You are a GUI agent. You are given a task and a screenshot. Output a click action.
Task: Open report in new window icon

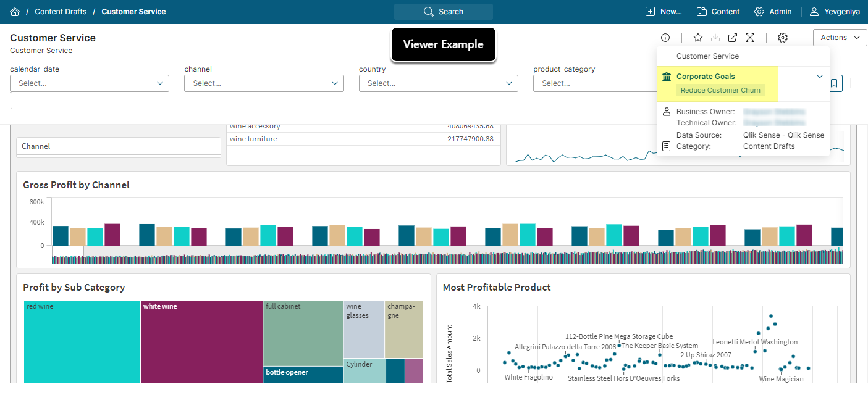coord(732,38)
